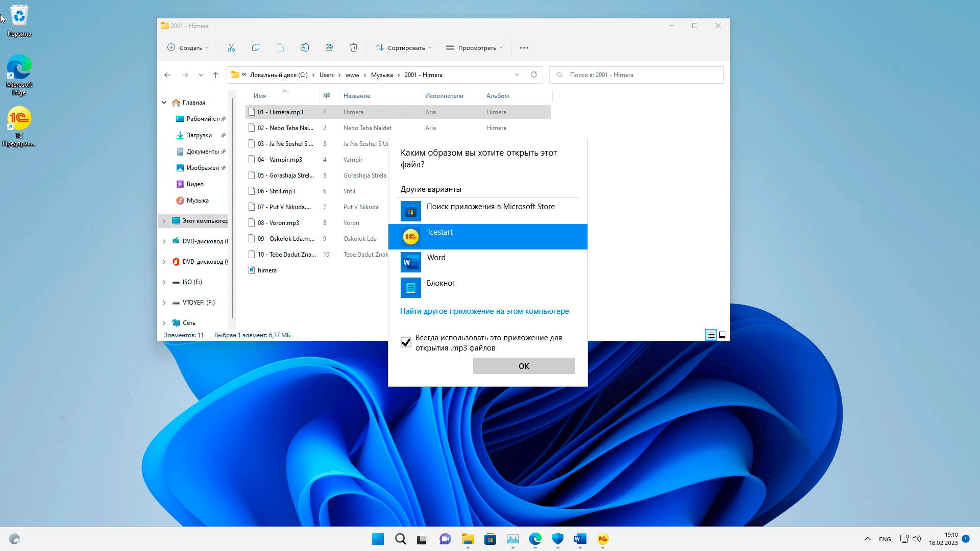Image resolution: width=980 pixels, height=551 pixels.
Task: Switch to large thumbnails view icon
Action: click(722, 335)
